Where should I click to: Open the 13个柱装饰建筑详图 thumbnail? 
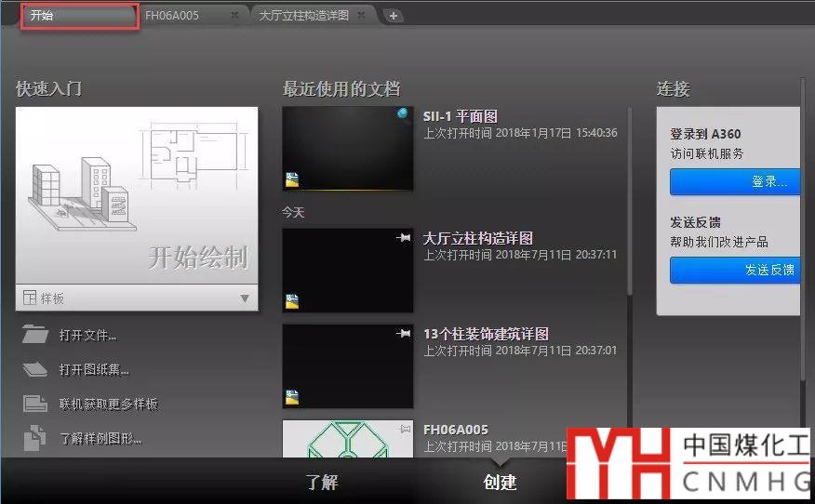coord(348,366)
